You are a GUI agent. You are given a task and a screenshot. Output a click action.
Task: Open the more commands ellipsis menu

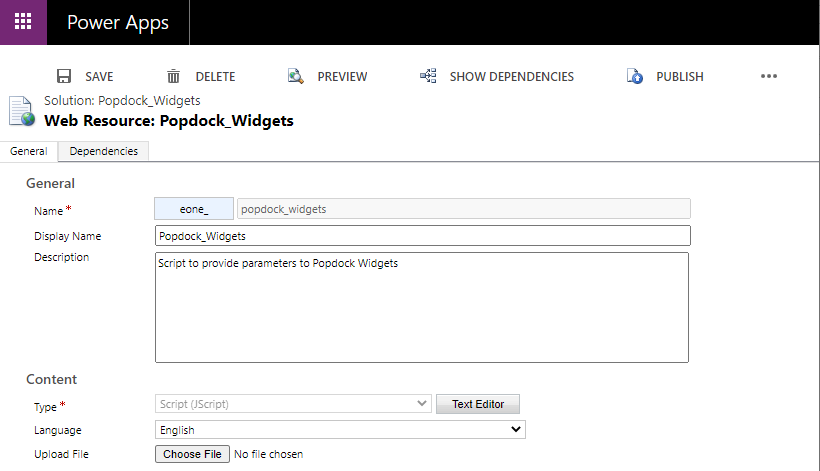[x=769, y=76]
